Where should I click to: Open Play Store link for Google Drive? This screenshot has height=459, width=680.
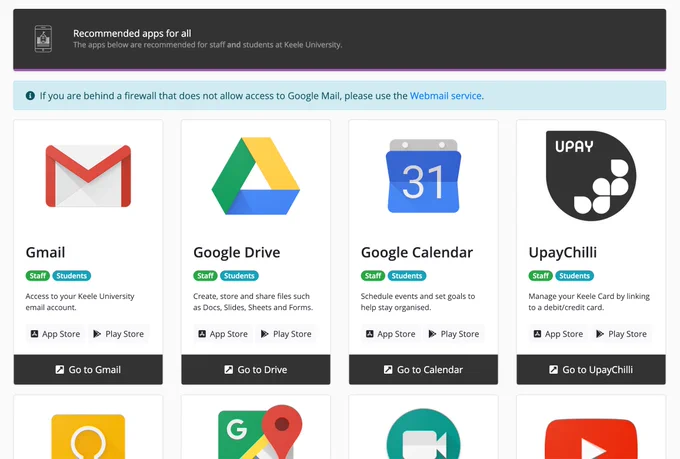coord(286,334)
